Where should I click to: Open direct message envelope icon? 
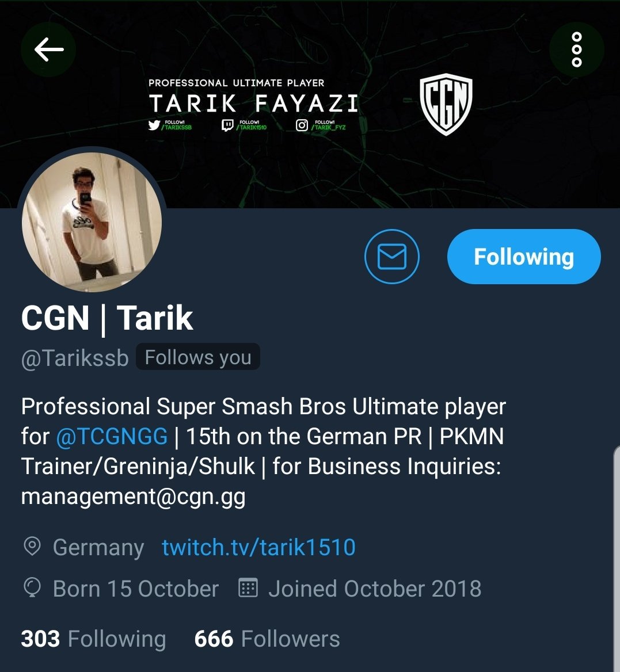392,256
